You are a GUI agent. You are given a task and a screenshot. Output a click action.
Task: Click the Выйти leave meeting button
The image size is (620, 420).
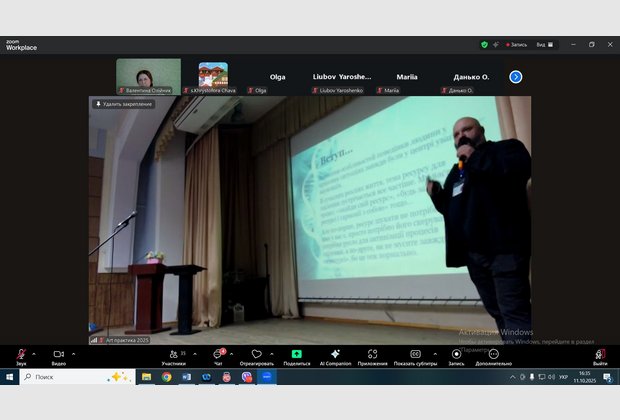[x=600, y=354]
